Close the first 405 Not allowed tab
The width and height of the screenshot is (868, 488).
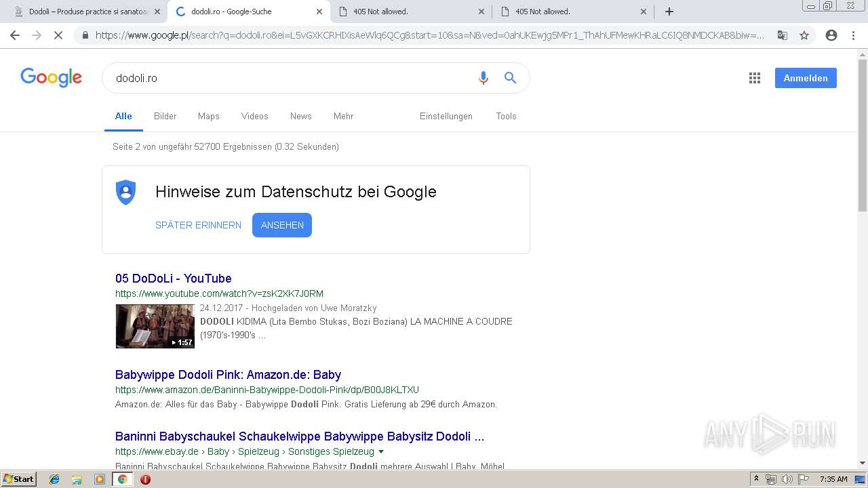[x=481, y=12]
